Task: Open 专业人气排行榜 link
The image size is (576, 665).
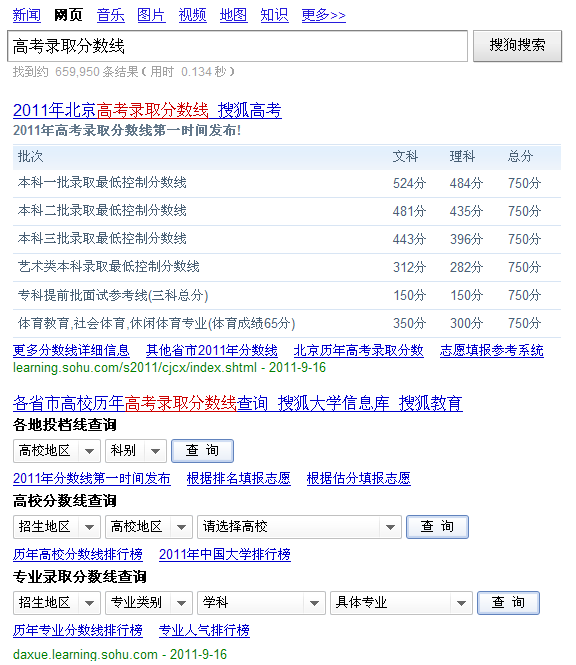Action: [204, 630]
